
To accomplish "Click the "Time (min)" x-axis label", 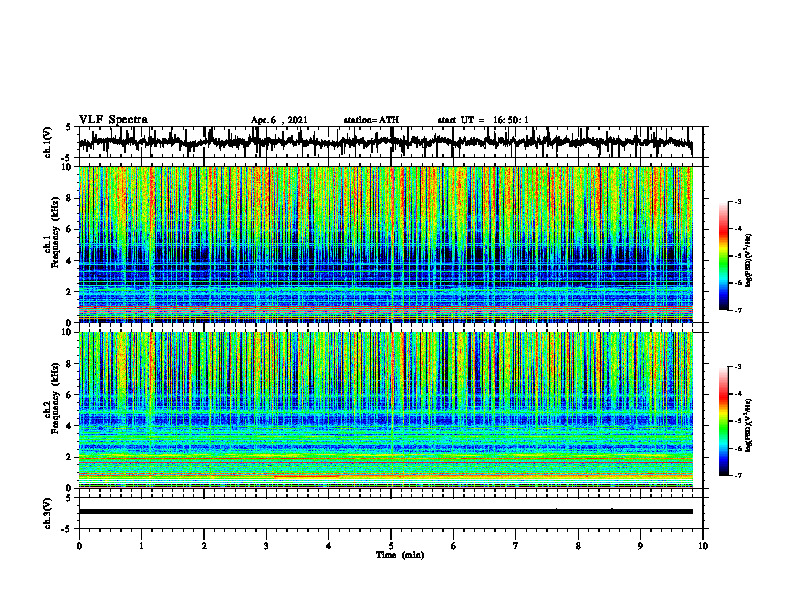I will [400, 555].
